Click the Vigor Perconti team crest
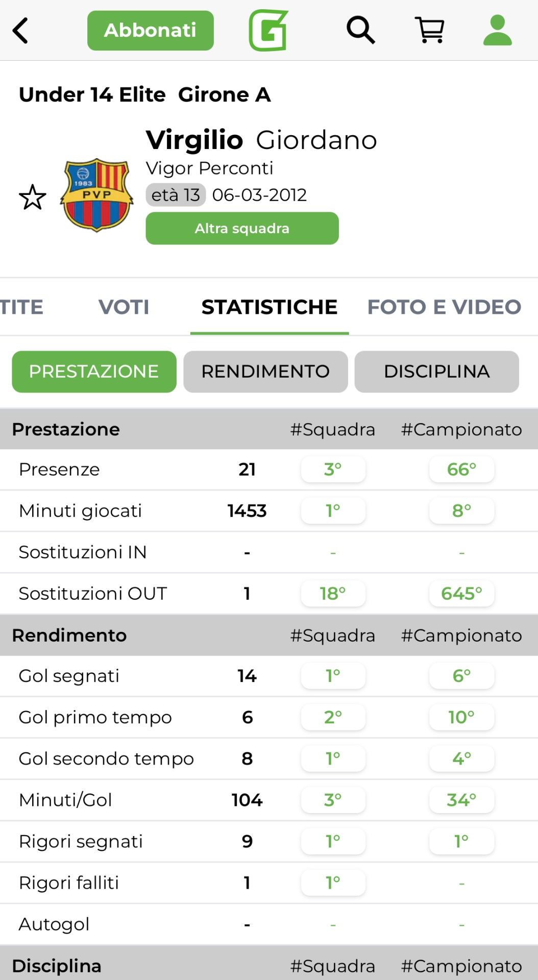 point(97,195)
